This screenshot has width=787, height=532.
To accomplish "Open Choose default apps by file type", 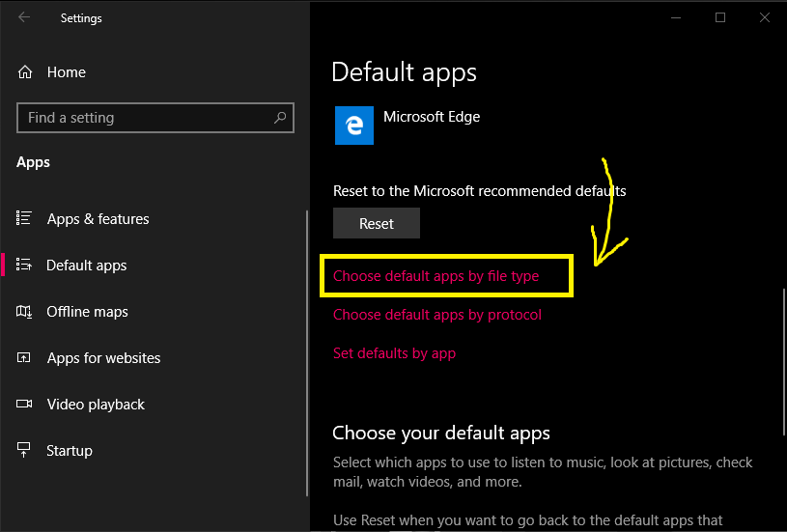I will click(x=436, y=275).
